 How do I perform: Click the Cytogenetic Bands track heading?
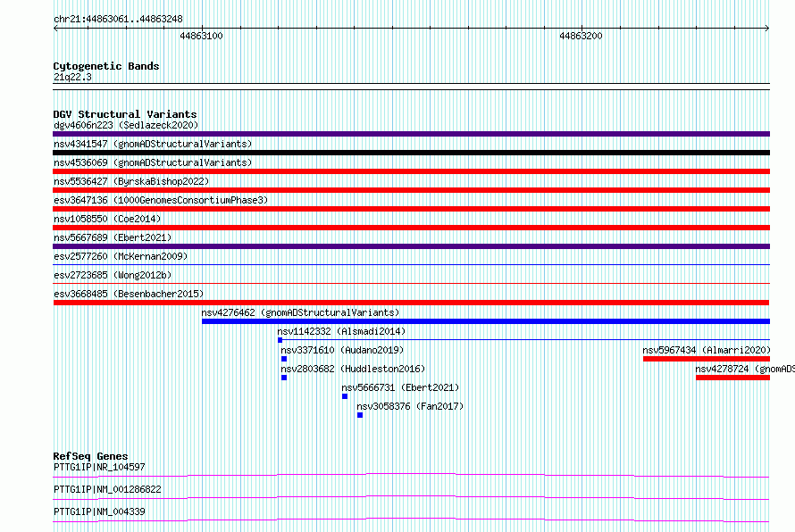[x=106, y=66]
